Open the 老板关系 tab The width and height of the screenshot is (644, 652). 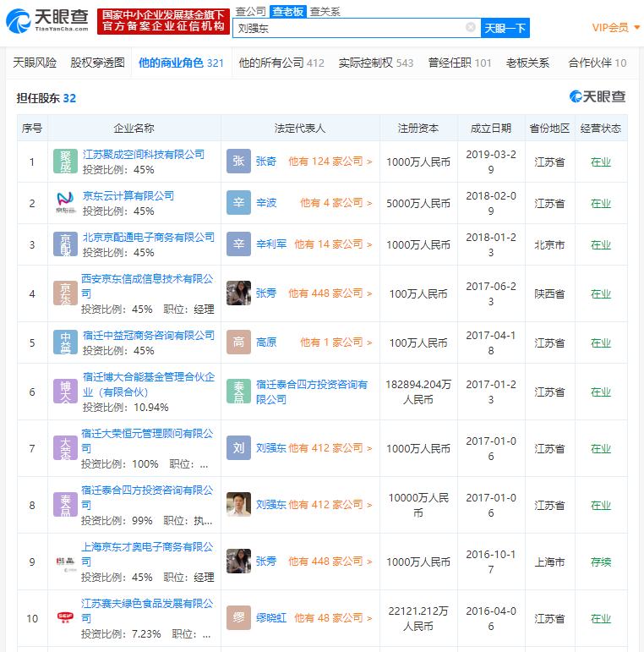527,63
